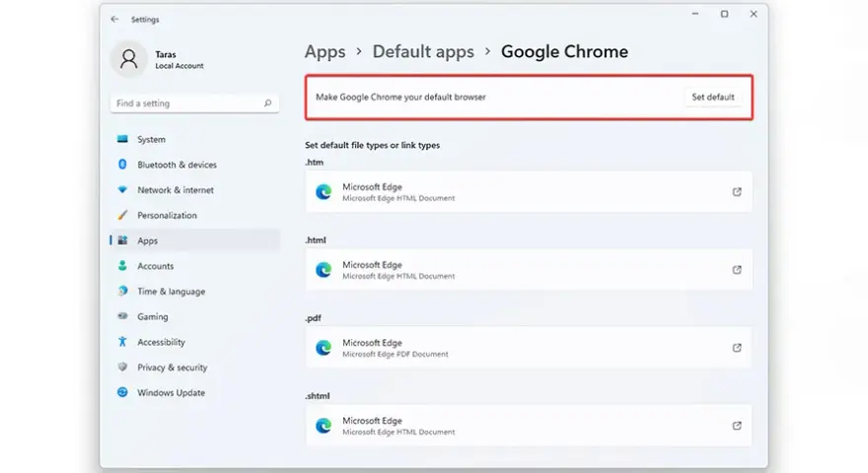Image resolution: width=868 pixels, height=473 pixels.
Task: Change the .pdf default app card
Action: coord(529,348)
